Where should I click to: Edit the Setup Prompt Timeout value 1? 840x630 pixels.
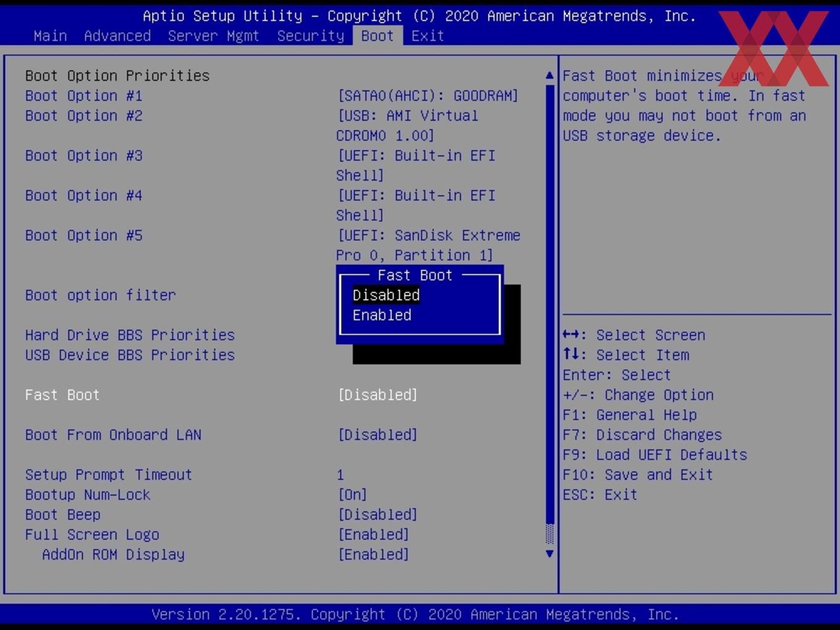[340, 475]
